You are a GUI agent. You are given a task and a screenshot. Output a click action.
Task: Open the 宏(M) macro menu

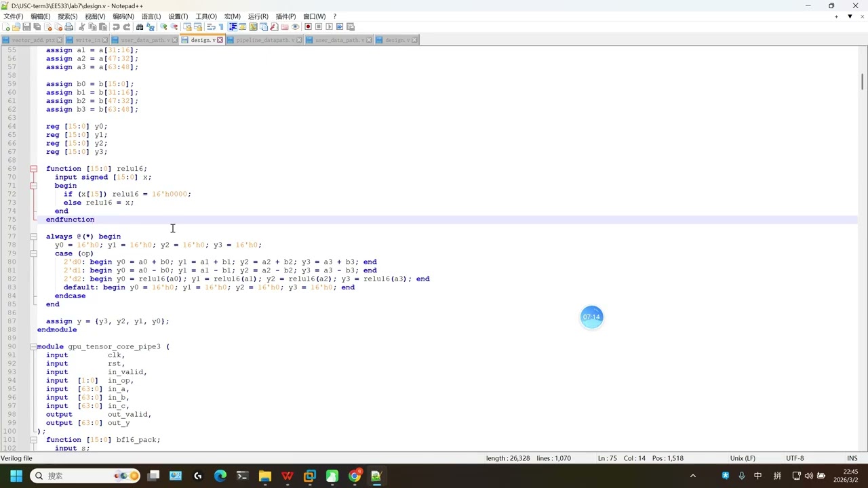click(232, 16)
